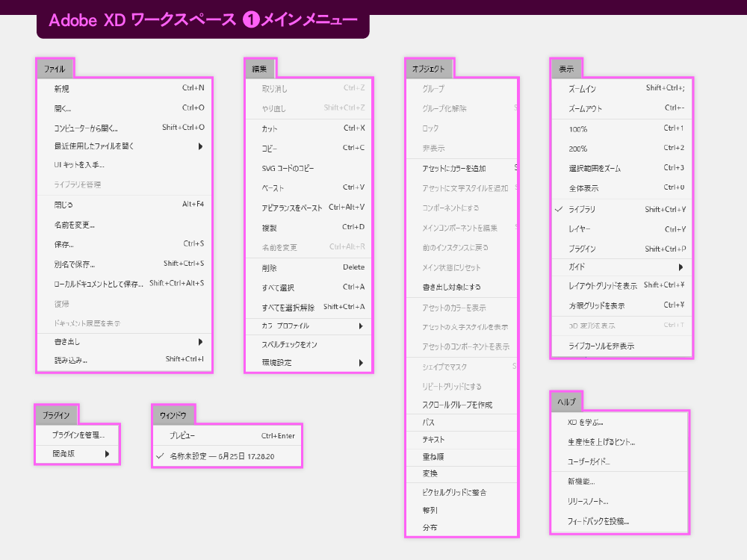Image resolution: width=747 pixels, height=560 pixels.
Task: Open the 編集 (Edit) menu header
Action: click(260, 69)
